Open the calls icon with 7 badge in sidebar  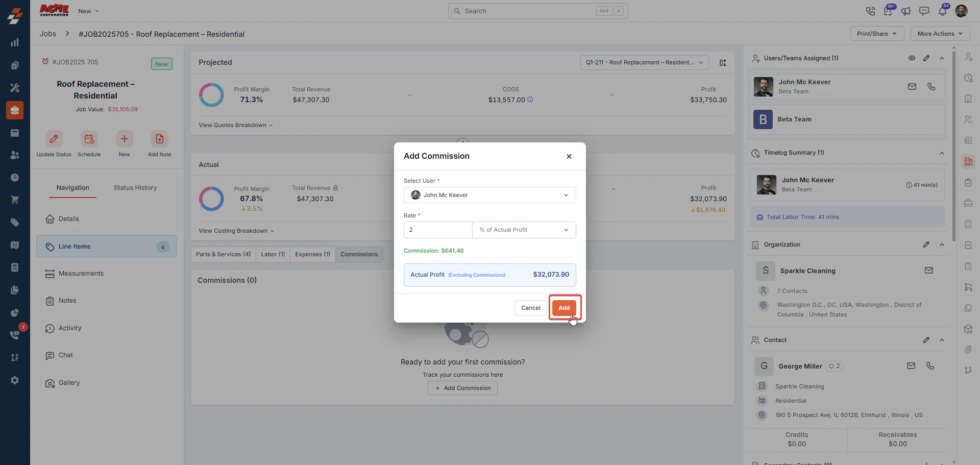coord(15,335)
